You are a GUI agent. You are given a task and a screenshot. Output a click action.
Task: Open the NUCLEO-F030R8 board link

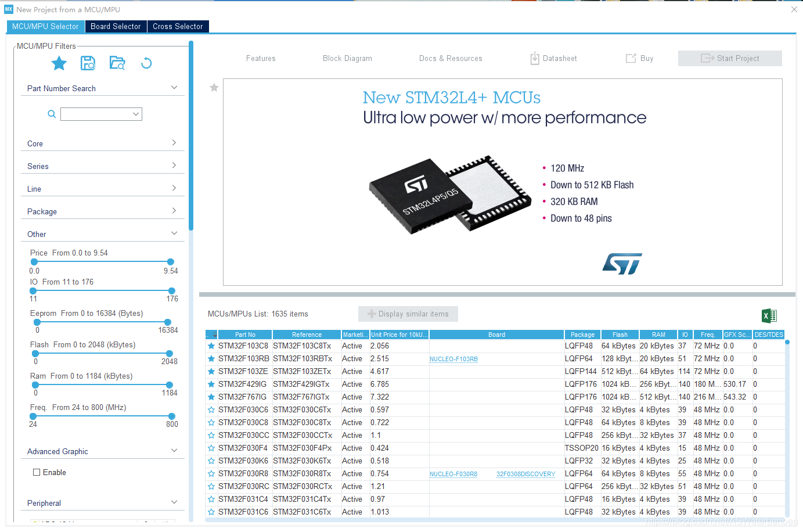point(453,475)
